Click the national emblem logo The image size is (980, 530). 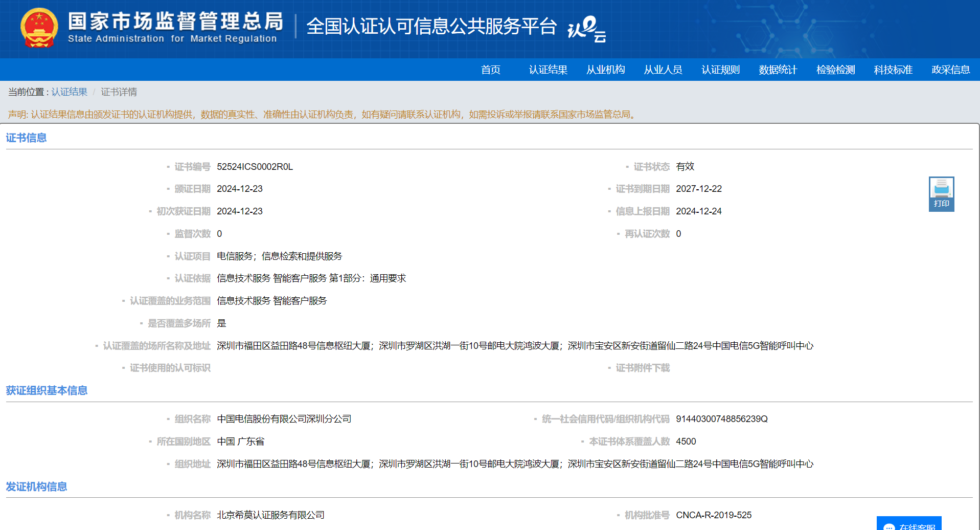[x=39, y=28]
